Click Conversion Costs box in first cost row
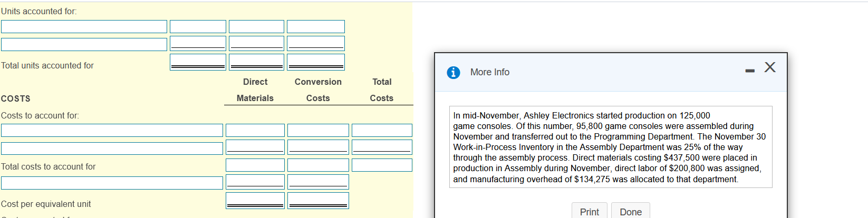868x218 pixels. point(318,131)
